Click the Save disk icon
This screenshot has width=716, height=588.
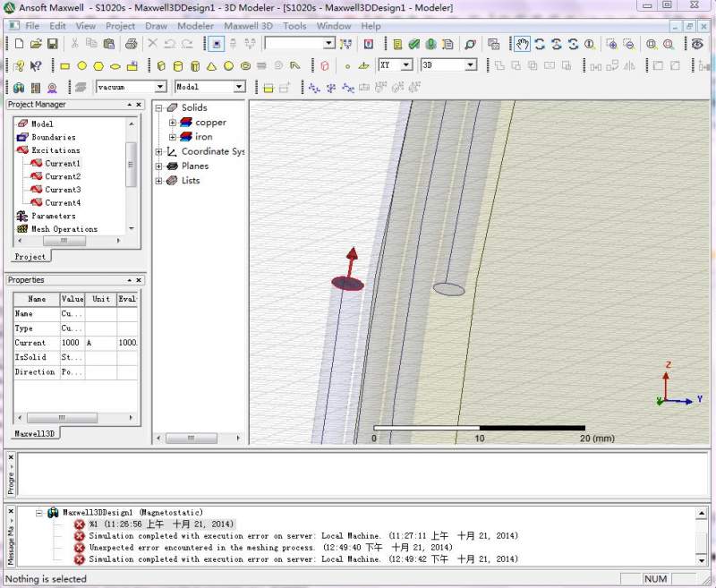[x=52, y=44]
